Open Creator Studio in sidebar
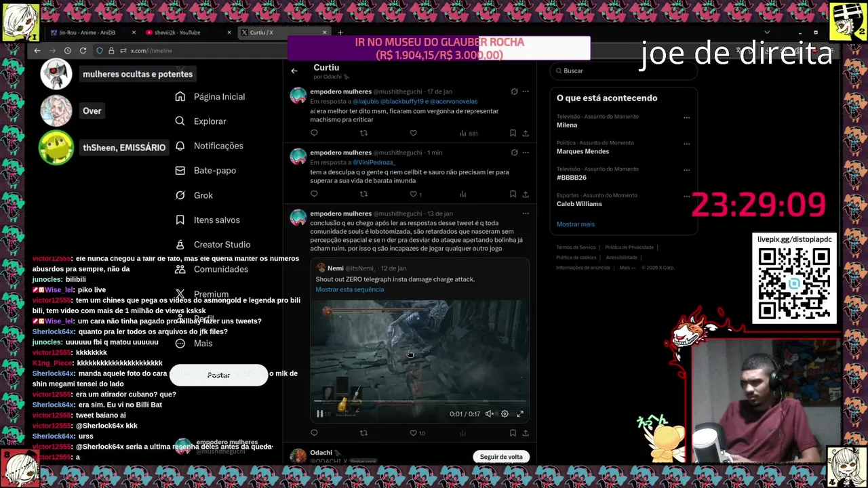Viewport: 868px width, 488px height. pos(213,245)
